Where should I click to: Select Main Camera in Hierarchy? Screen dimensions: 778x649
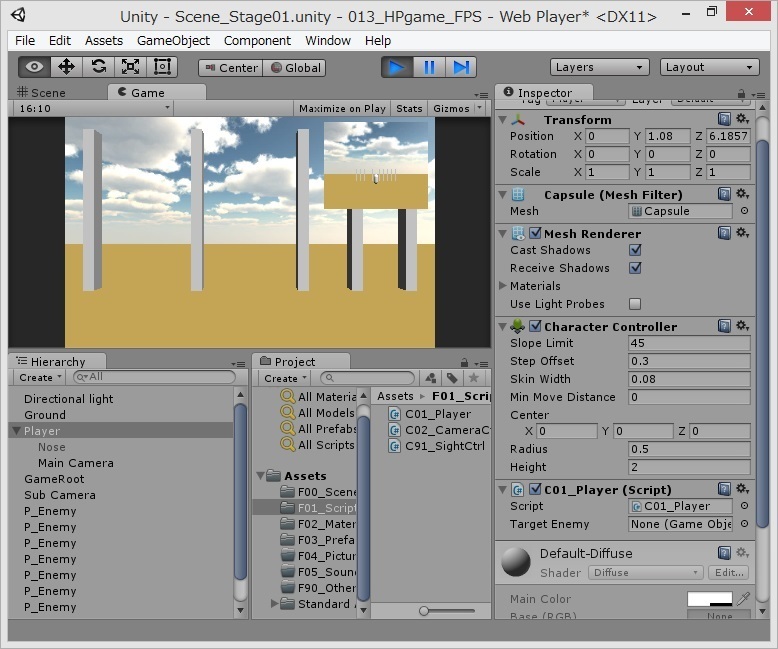[x=76, y=463]
